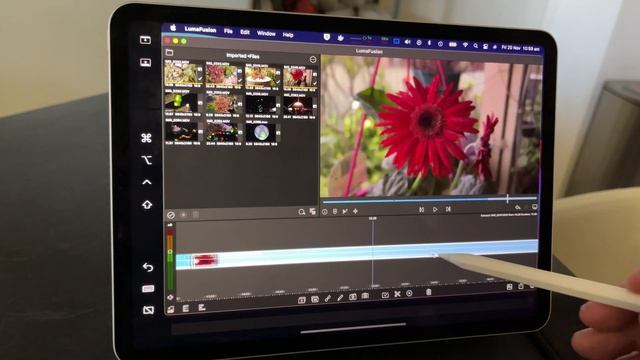Split the clip with the scissors tool
Viewport: 640px width, 360px height.
click(397, 294)
